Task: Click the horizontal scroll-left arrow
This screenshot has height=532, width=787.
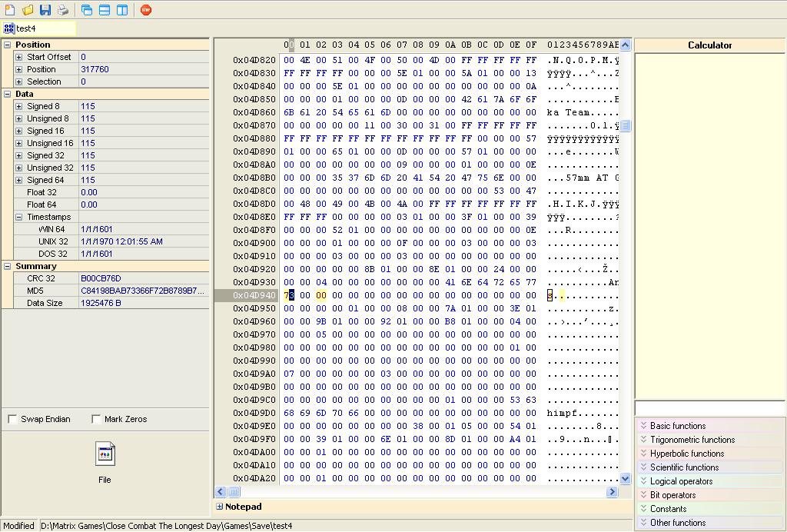Action: 221,492
